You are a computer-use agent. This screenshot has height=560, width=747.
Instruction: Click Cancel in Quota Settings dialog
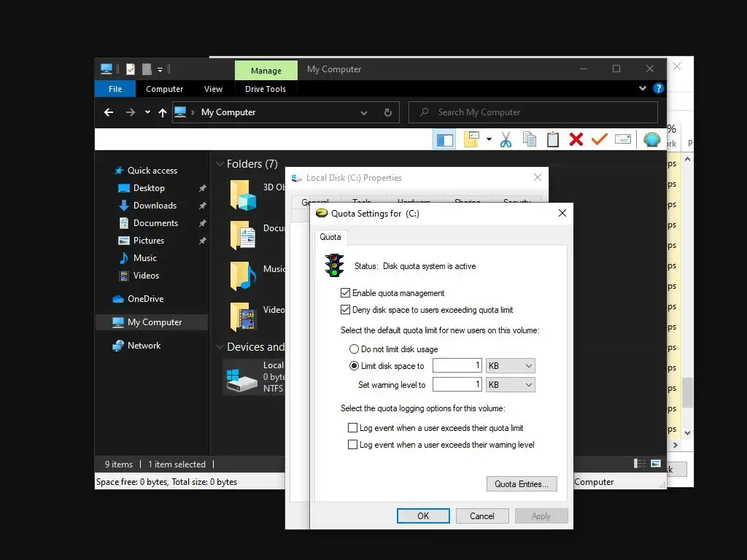coord(482,516)
